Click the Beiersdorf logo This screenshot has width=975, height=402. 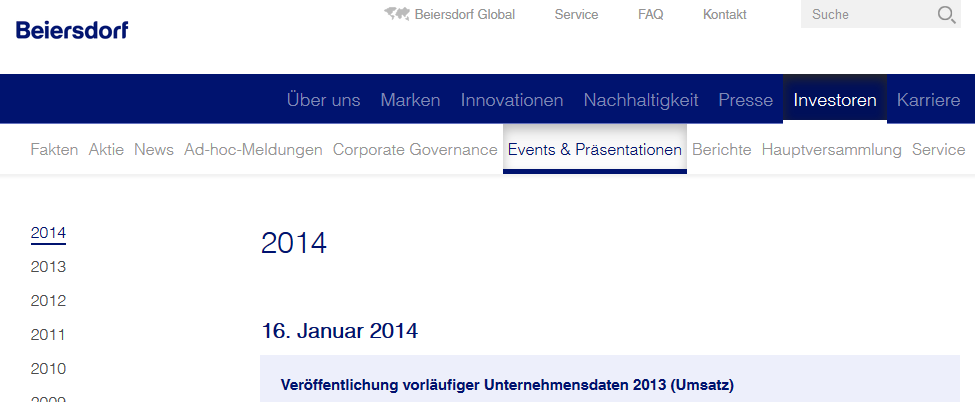coord(72,30)
